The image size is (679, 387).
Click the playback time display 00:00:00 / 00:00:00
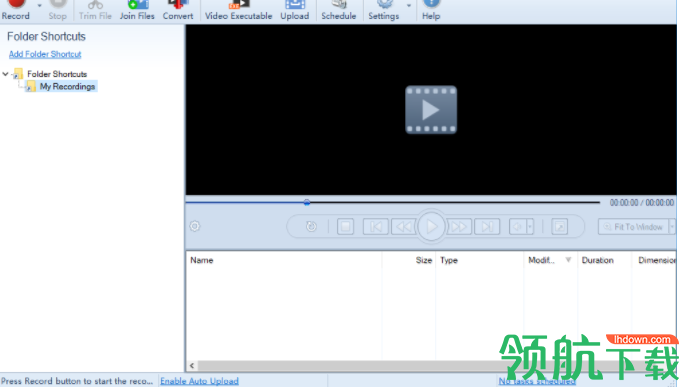(642, 203)
